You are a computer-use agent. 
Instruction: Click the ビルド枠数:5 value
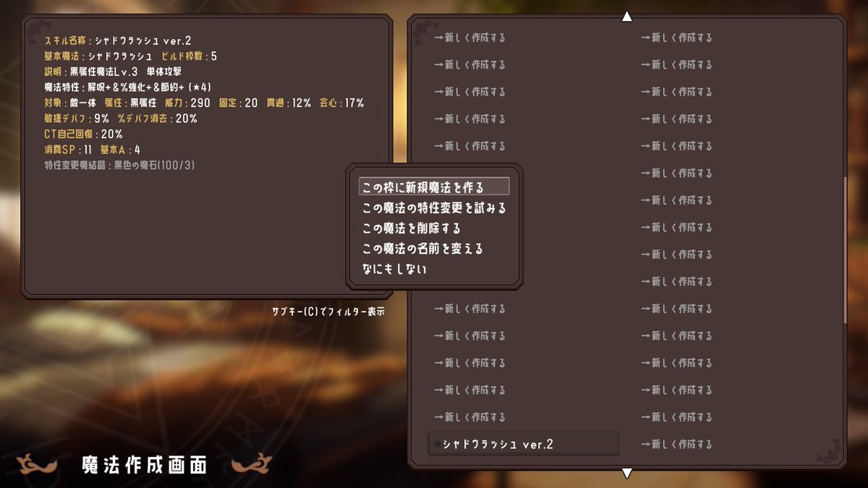coord(190,56)
